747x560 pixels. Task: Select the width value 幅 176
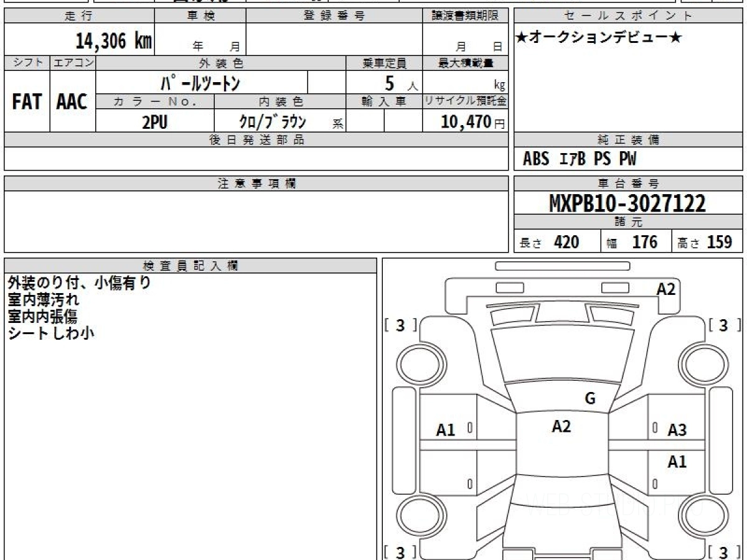click(632, 242)
